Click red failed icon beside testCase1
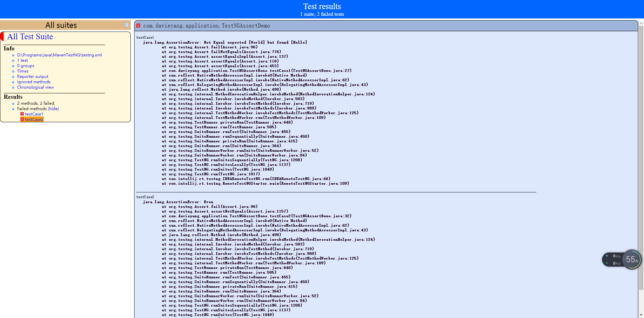 (22, 114)
